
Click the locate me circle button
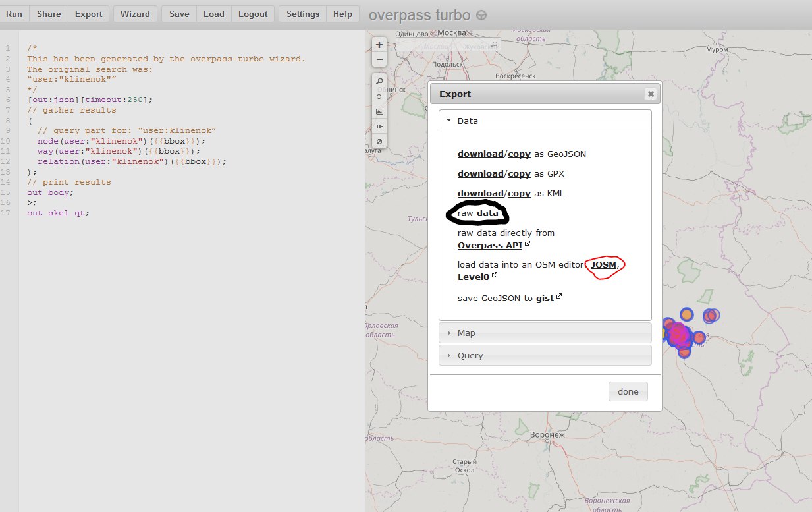pos(379,96)
